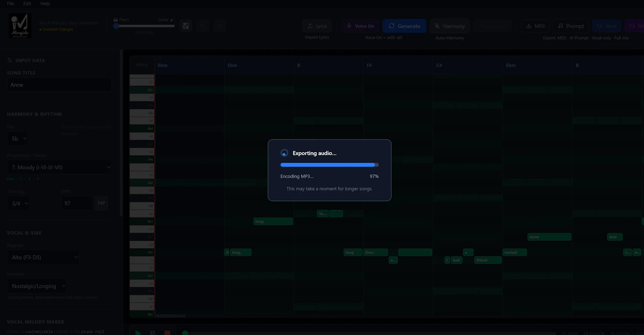The width and height of the screenshot is (644, 335).
Task: Open the File menu
Action: pos(10,4)
